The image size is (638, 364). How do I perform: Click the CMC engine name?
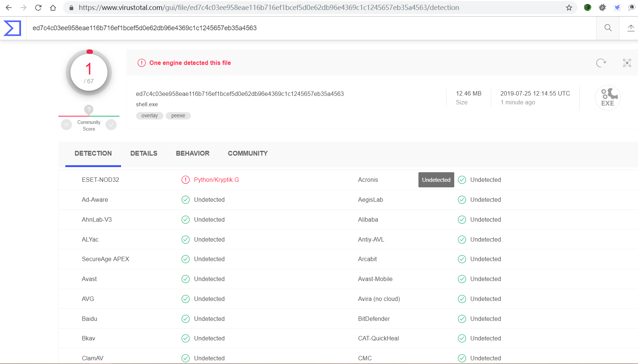(x=365, y=358)
